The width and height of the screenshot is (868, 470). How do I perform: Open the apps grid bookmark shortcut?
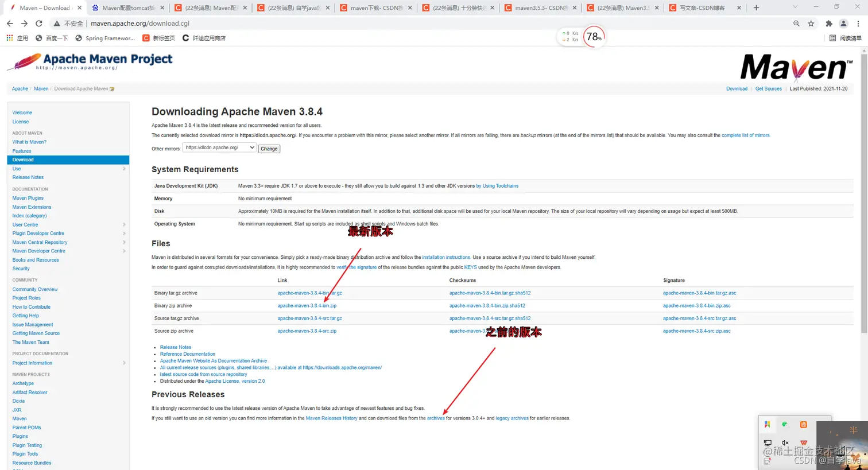pyautogui.click(x=17, y=38)
